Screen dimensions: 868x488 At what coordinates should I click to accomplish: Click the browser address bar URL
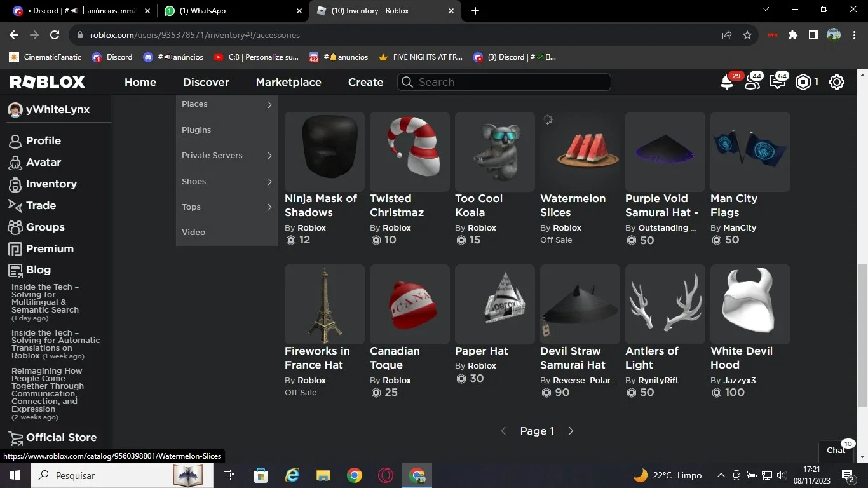(195, 36)
